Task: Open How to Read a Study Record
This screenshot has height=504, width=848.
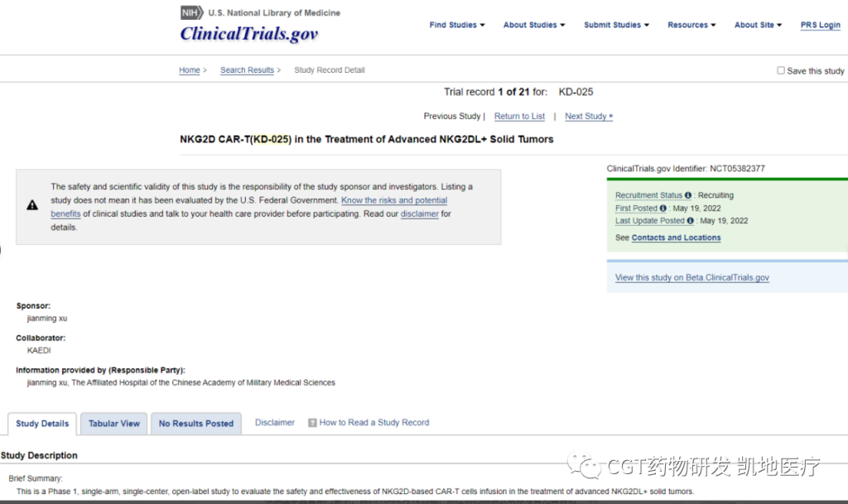Action: coord(374,422)
